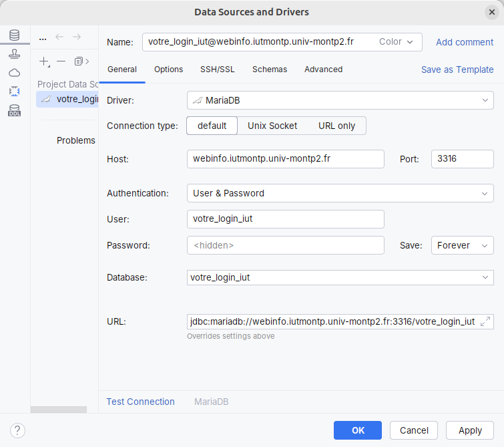Expand the URL field with arrows icon
Image resolution: width=504 pixels, height=447 pixels.
coord(485,321)
